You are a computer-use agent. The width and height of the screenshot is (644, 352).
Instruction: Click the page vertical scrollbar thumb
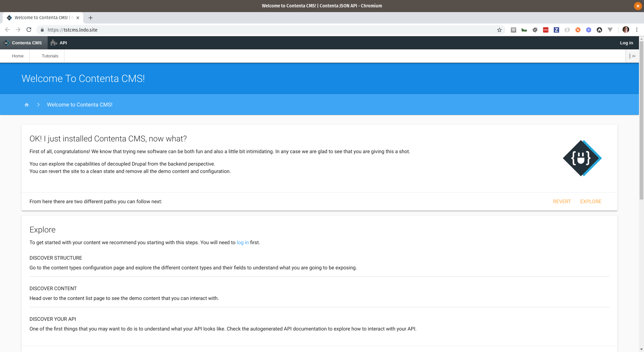click(x=641, y=121)
